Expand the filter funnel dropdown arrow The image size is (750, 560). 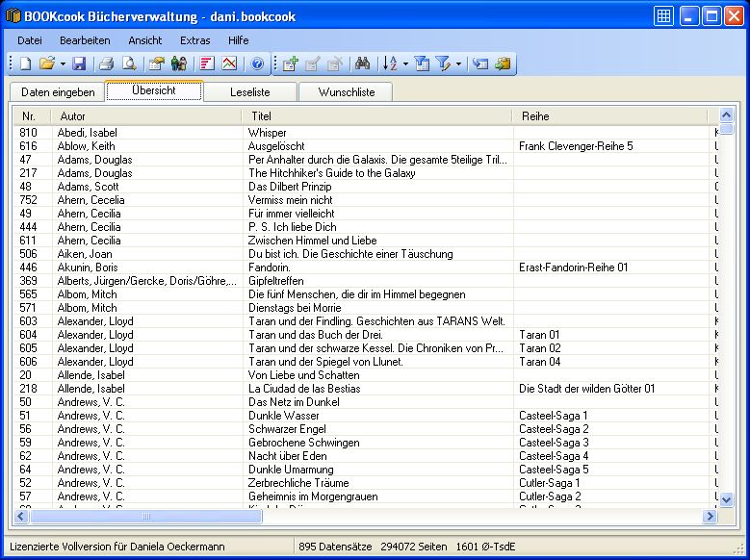[458, 64]
